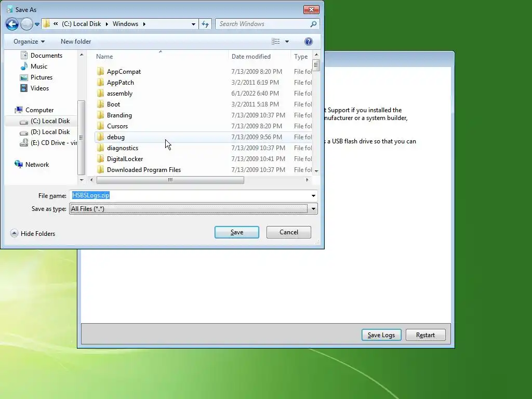The height and width of the screenshot is (399, 532).
Task: Open the Save as type combo box
Action: [x=193, y=209]
